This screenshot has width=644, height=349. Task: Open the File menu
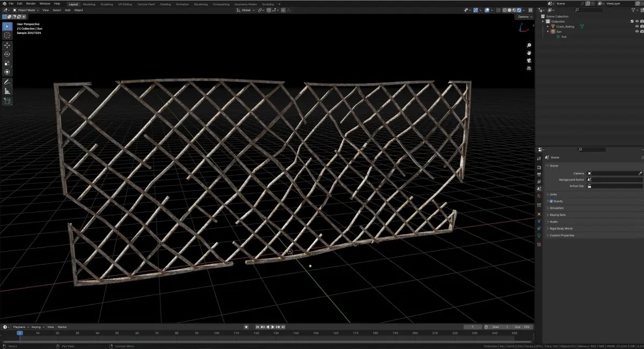tap(11, 4)
